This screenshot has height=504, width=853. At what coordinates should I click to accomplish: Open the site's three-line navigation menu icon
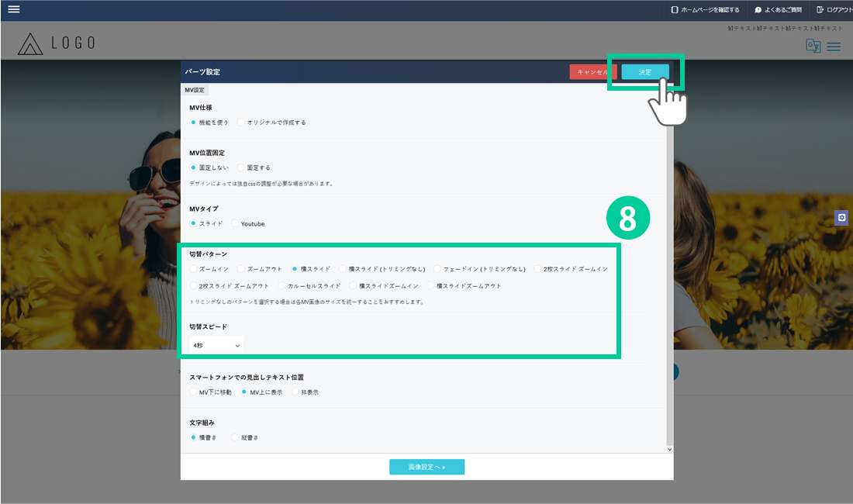pyautogui.click(x=834, y=47)
